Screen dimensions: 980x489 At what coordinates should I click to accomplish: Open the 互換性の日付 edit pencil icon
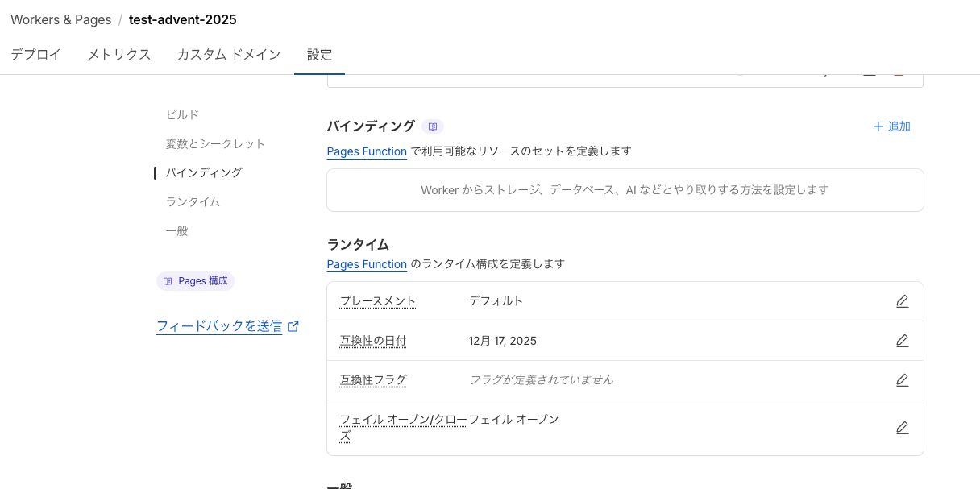[x=902, y=340]
